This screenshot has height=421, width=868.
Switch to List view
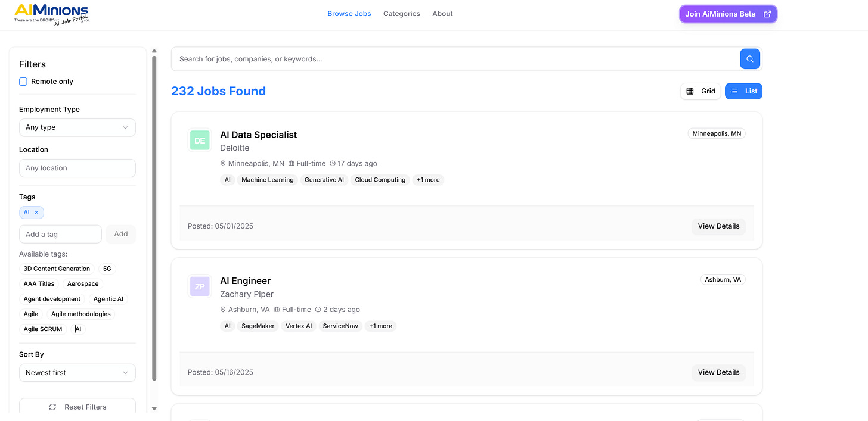(743, 91)
